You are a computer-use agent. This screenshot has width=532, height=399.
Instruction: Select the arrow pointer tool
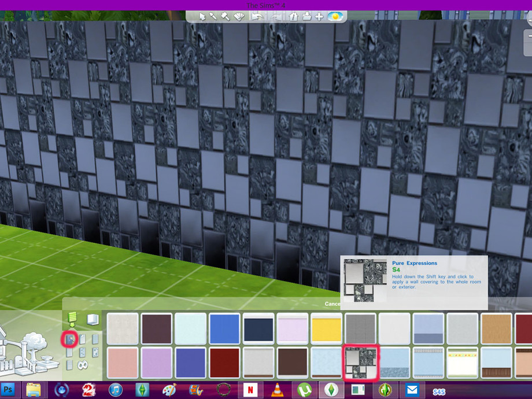click(202, 16)
